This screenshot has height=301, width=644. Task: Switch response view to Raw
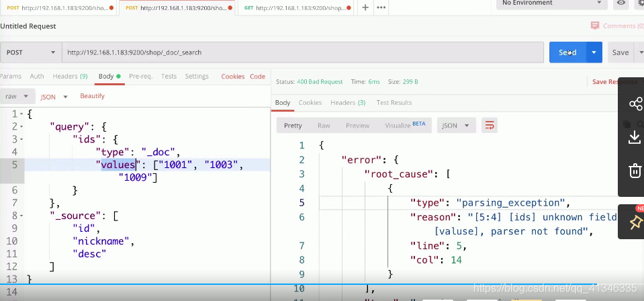(x=324, y=126)
